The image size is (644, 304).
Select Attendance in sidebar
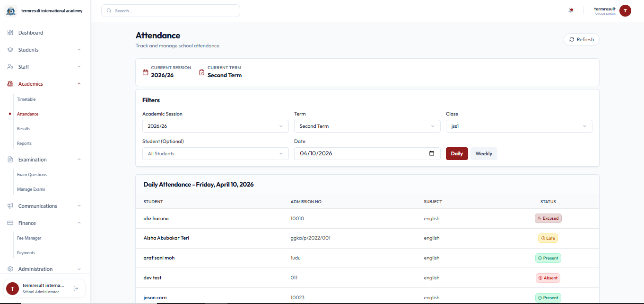click(x=28, y=114)
